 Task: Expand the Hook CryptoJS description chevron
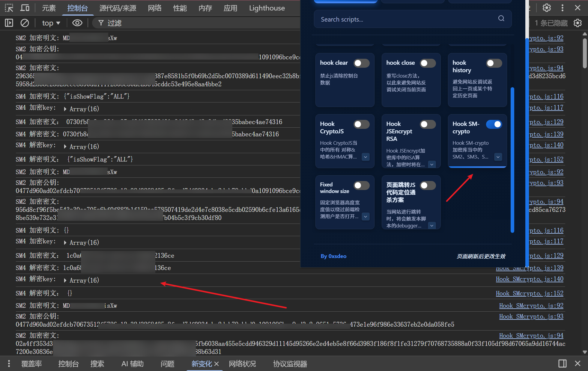[366, 157]
